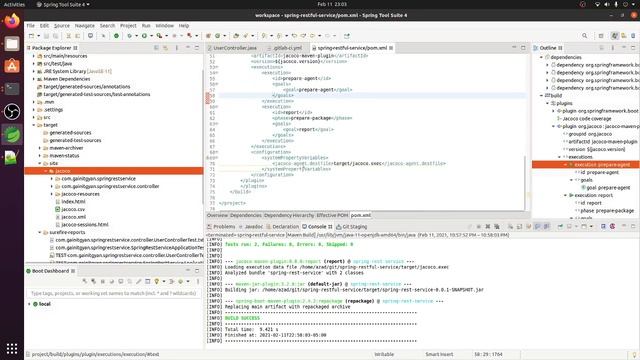Click Collapse All in Package Explorer
This screenshot has width=640, height=360.
(156, 48)
